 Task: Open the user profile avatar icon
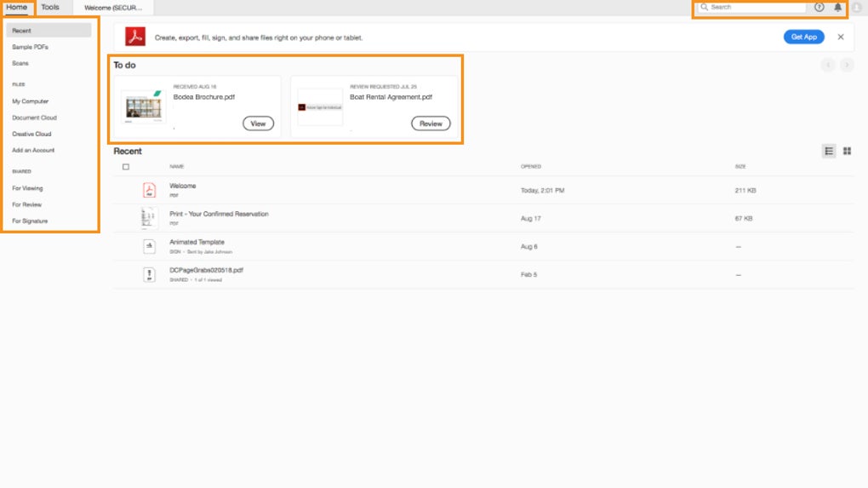[857, 7]
